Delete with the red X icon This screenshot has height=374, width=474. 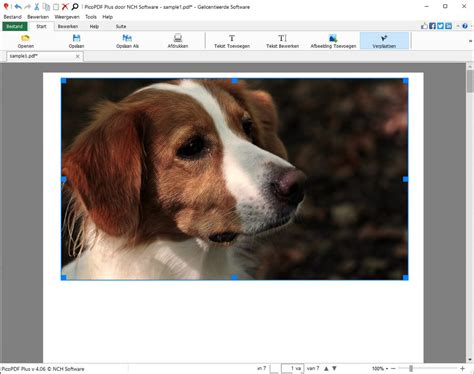[65, 6]
